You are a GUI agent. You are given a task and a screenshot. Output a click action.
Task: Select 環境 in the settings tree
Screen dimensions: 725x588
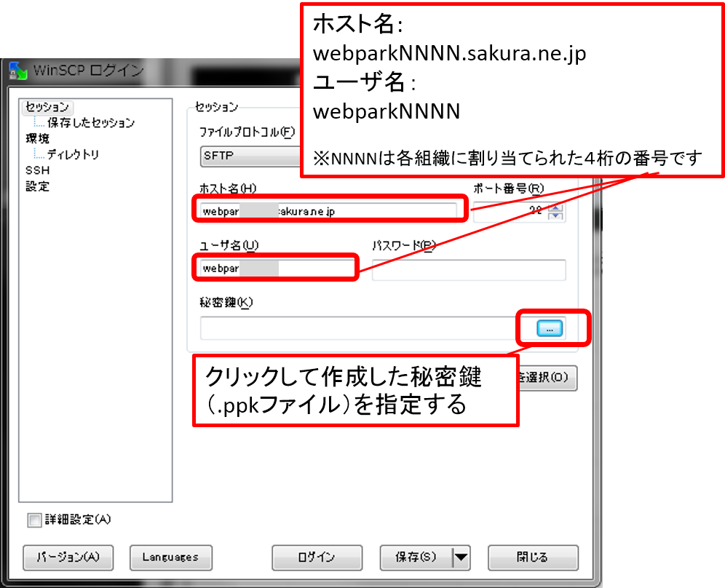37,138
